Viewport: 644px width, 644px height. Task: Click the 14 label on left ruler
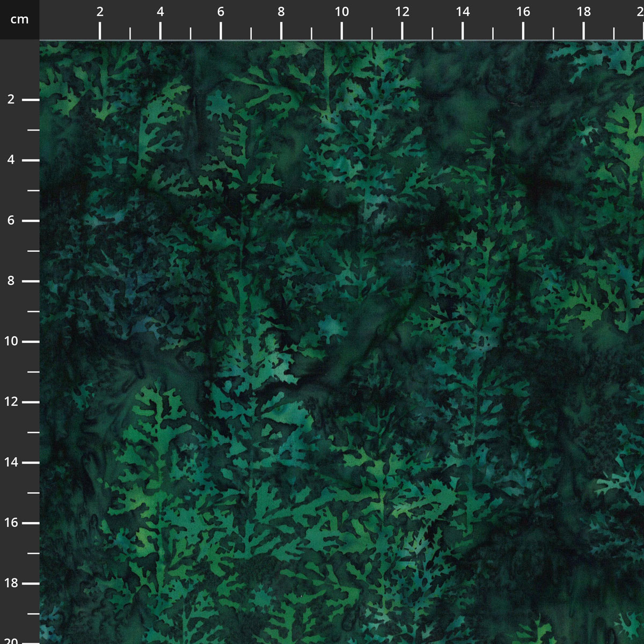coord(11,462)
